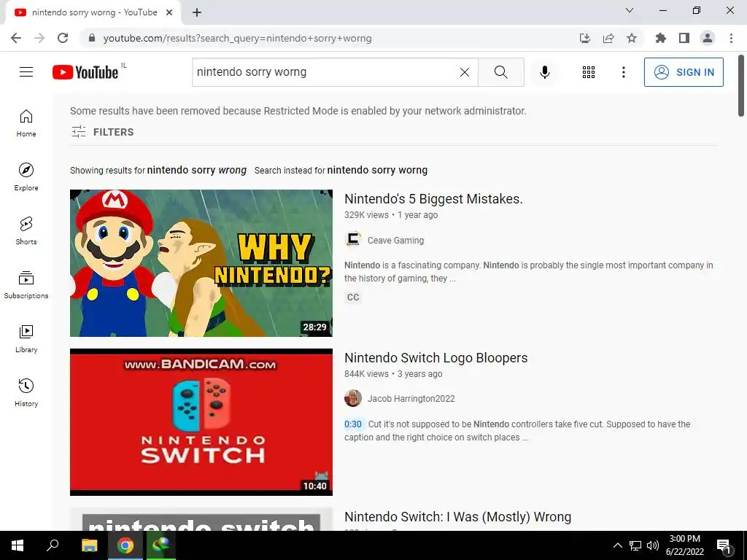747x560 pixels.
Task: Select the nintendo sorry worng tab
Action: coord(93,12)
